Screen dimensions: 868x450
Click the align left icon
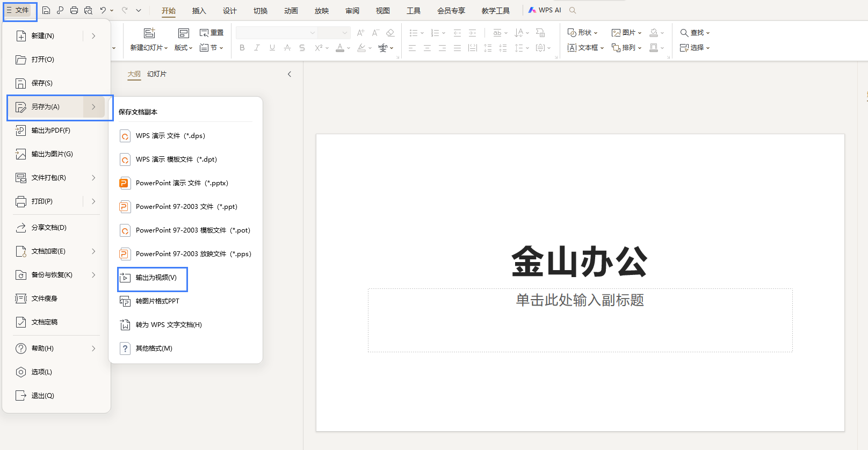(x=412, y=48)
